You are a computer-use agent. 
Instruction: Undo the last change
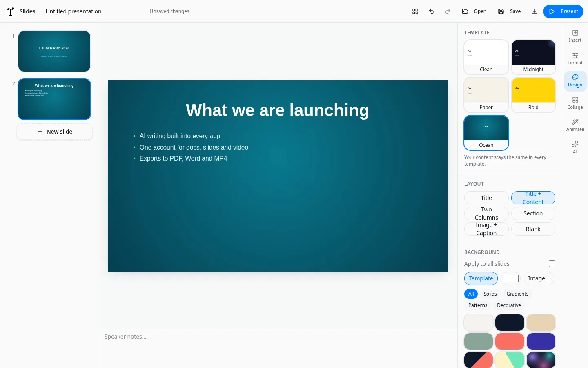tap(432, 11)
